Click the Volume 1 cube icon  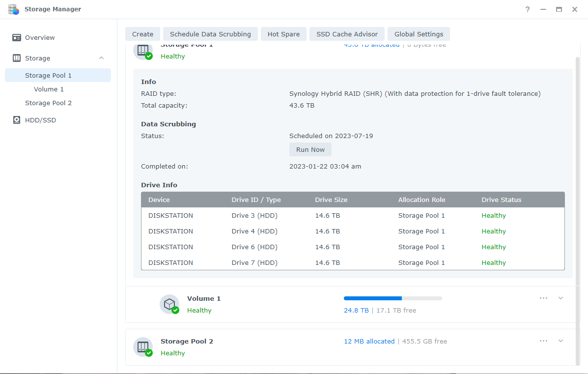[169, 304]
